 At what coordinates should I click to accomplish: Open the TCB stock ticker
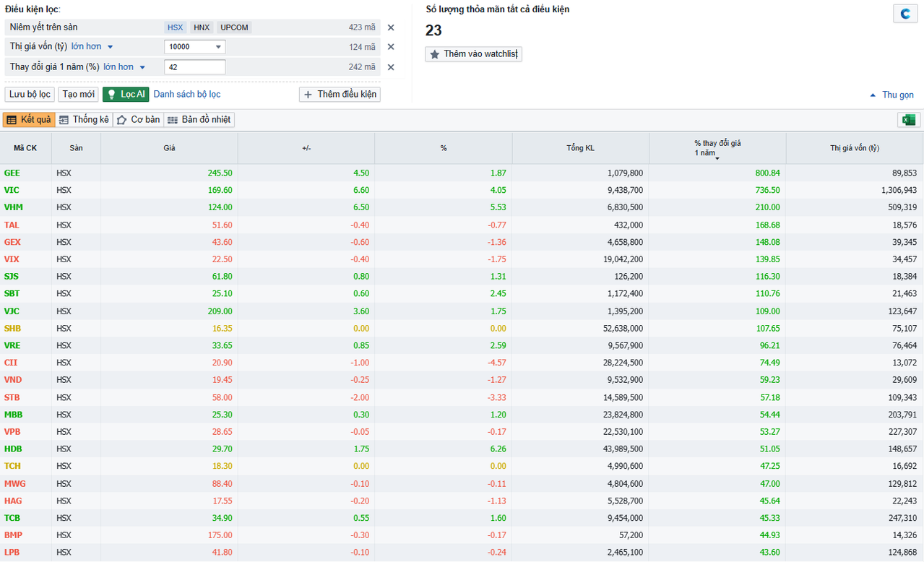pyautogui.click(x=12, y=519)
